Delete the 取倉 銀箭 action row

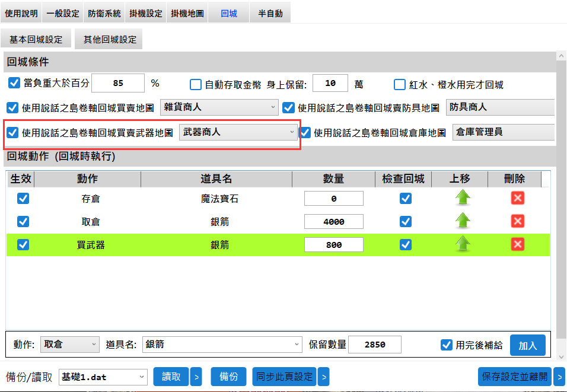(517, 221)
